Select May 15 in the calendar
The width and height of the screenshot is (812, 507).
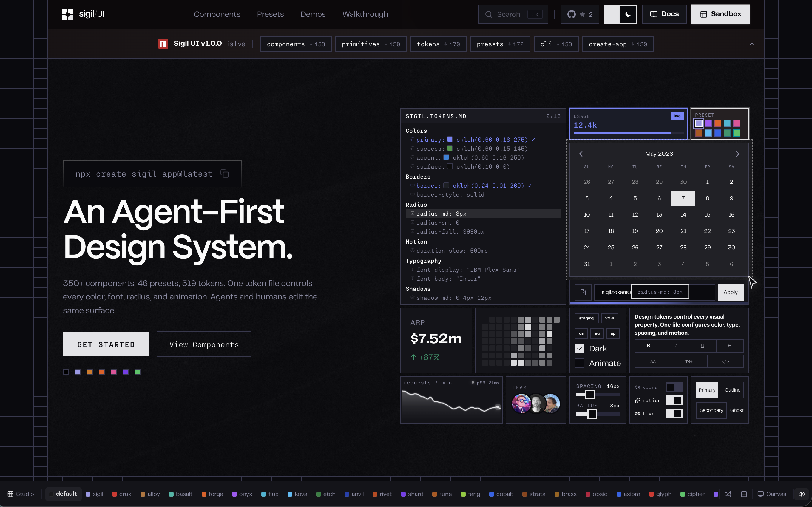click(x=707, y=215)
